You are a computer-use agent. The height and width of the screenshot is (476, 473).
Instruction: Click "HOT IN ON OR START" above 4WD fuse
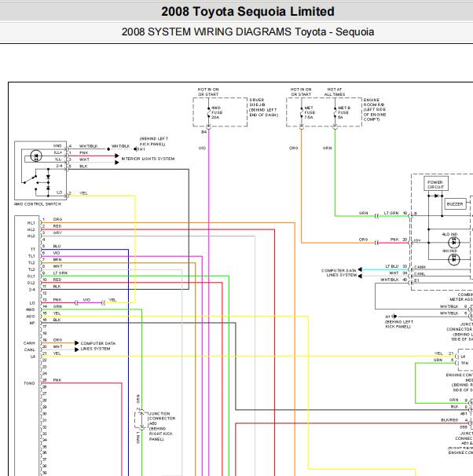click(x=208, y=92)
